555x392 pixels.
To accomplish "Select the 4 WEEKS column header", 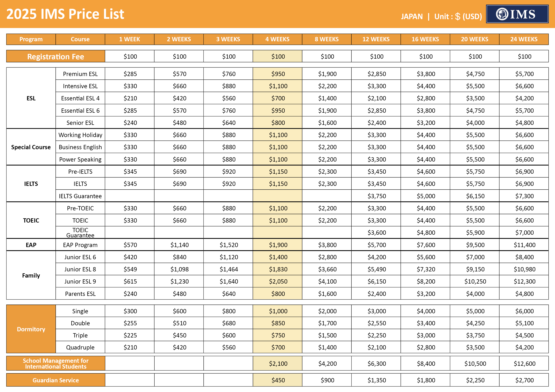I will pos(277,39).
